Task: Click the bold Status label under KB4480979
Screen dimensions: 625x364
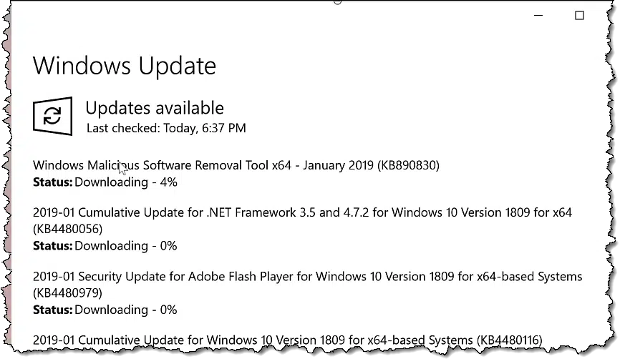Action: click(52, 310)
